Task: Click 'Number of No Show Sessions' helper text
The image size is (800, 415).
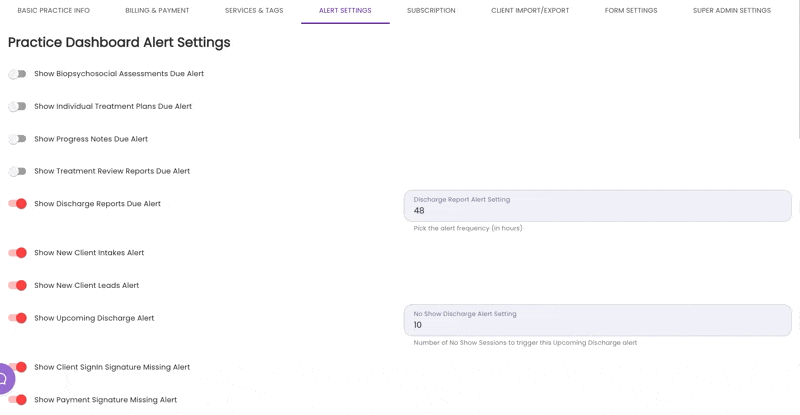Action: click(x=525, y=343)
